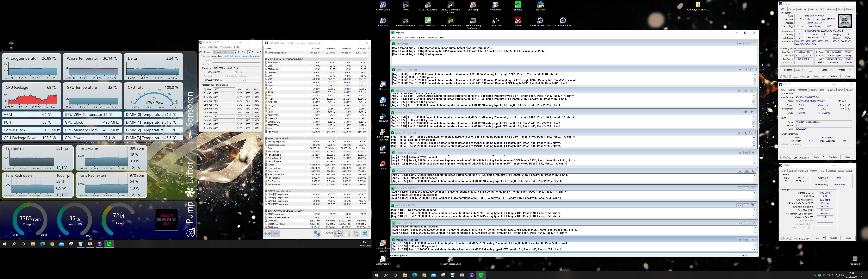The width and height of the screenshot is (868, 279).
Task: Select SPD tab in CPU-Z Mainboard window
Action: (x=822, y=90)
